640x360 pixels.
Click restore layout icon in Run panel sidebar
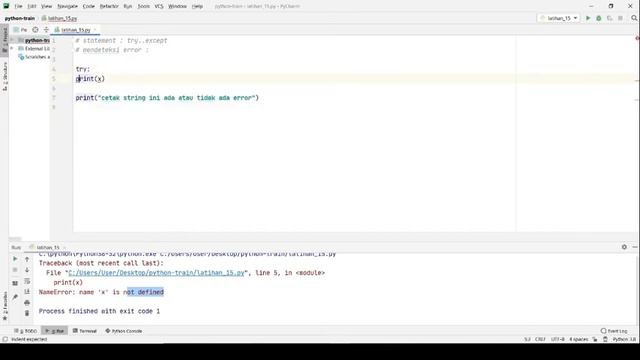coord(15,283)
